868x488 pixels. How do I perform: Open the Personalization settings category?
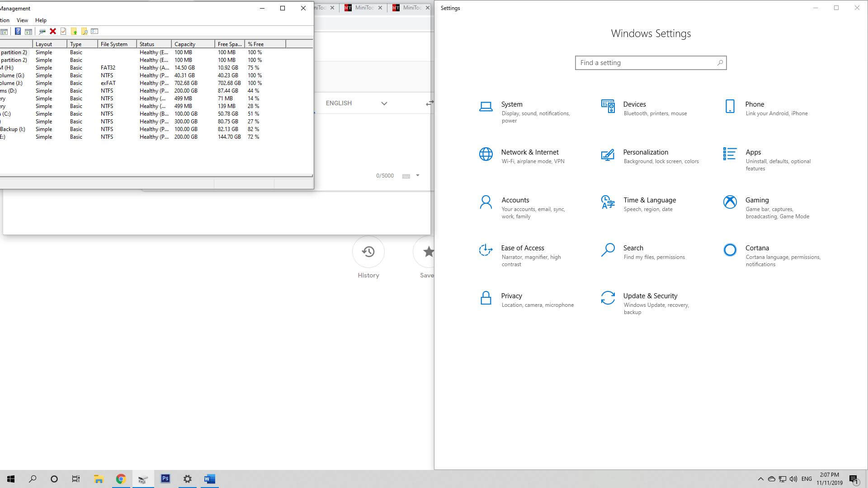pyautogui.click(x=650, y=156)
